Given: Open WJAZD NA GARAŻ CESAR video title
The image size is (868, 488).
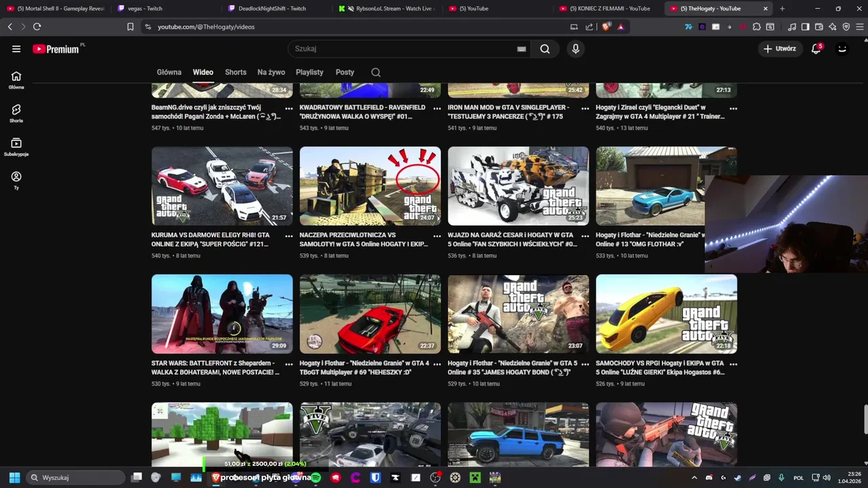Looking at the screenshot, I should (x=512, y=239).
